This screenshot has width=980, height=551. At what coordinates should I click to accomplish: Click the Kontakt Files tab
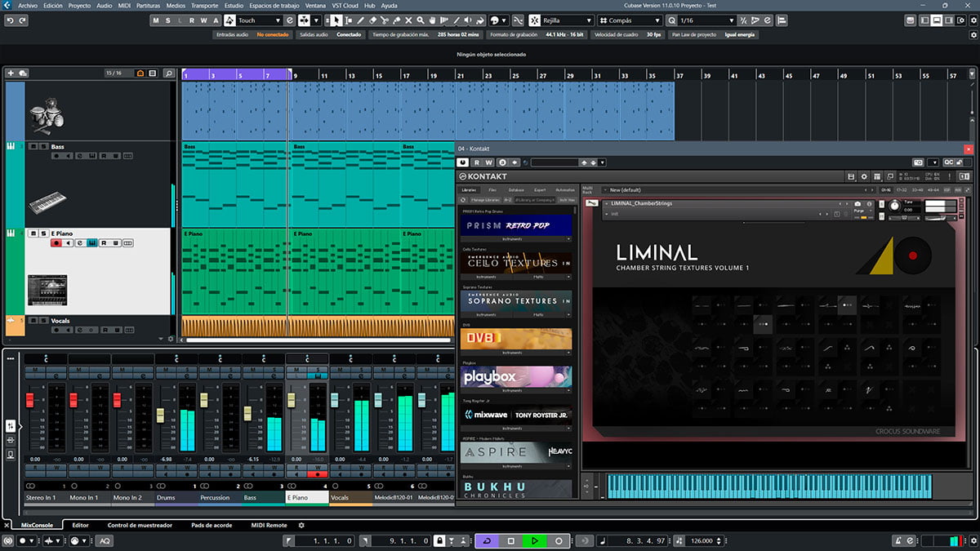[x=492, y=190]
